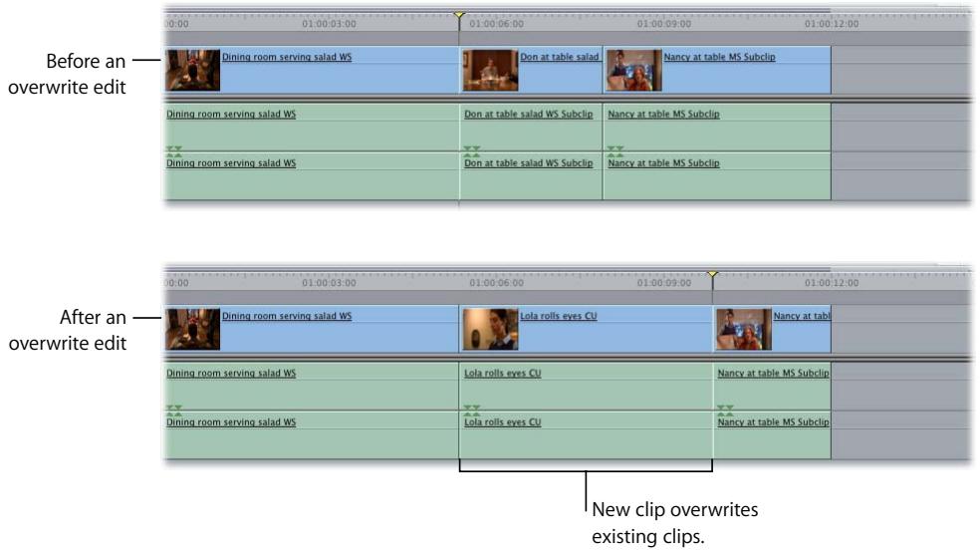Select second-audio-track 'Don at table salad WS Subclip'
The width and height of the screenshot is (980, 554).
coord(531,176)
